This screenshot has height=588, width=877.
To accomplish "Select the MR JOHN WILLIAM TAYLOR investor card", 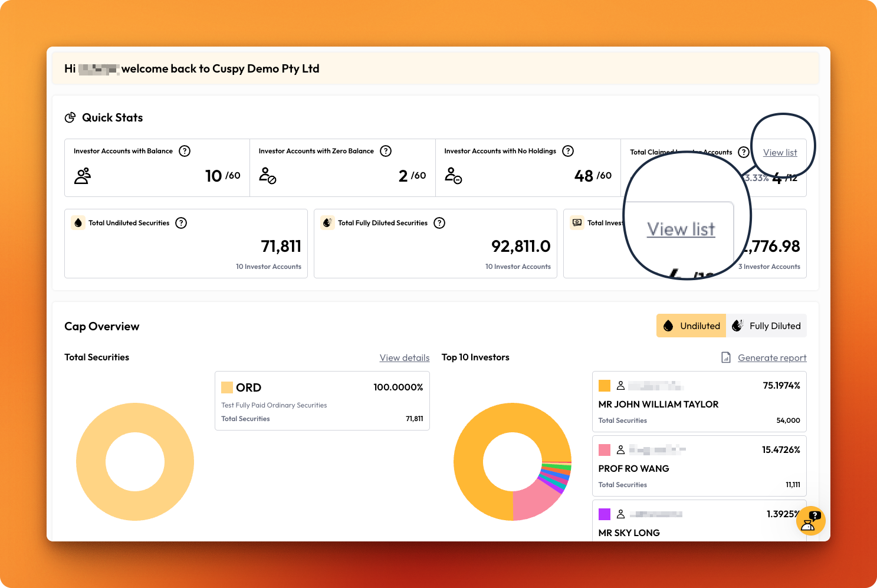I will click(x=699, y=402).
